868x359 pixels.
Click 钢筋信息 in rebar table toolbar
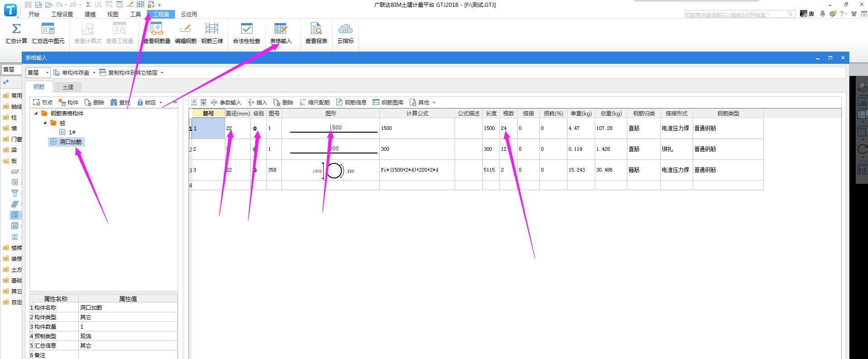click(x=351, y=103)
